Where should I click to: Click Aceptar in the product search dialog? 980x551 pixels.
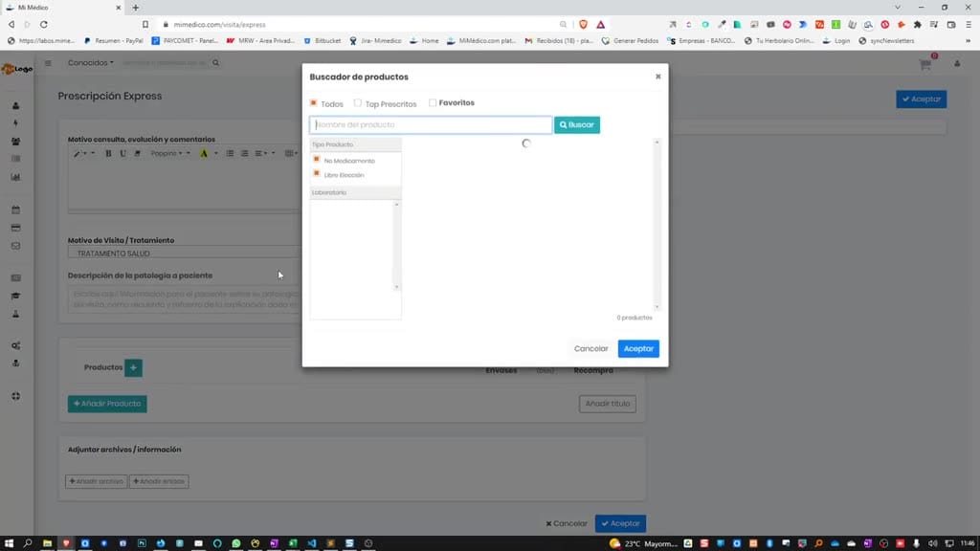tap(638, 348)
